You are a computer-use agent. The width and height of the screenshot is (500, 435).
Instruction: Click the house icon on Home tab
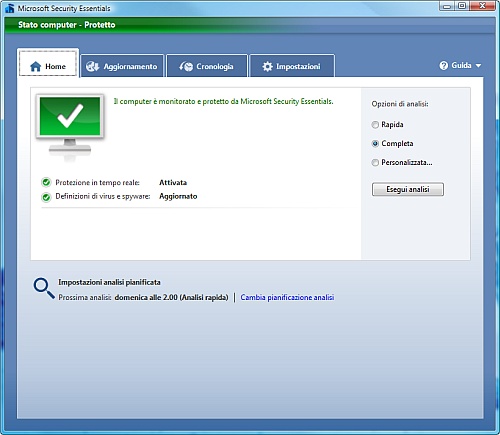[35, 67]
